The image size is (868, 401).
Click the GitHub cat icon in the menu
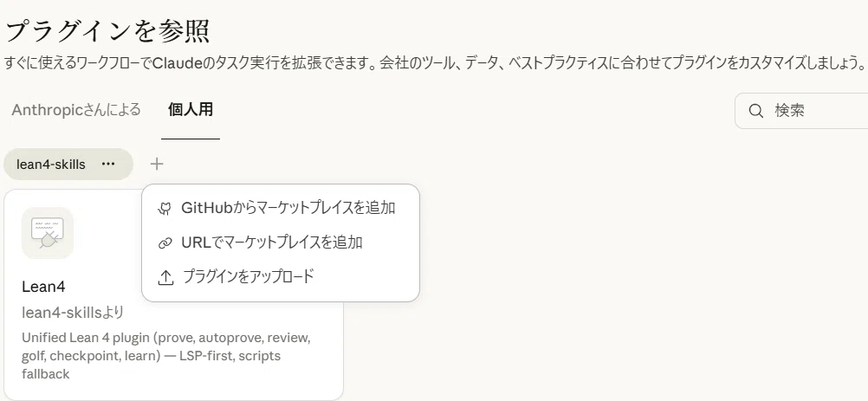click(x=165, y=209)
